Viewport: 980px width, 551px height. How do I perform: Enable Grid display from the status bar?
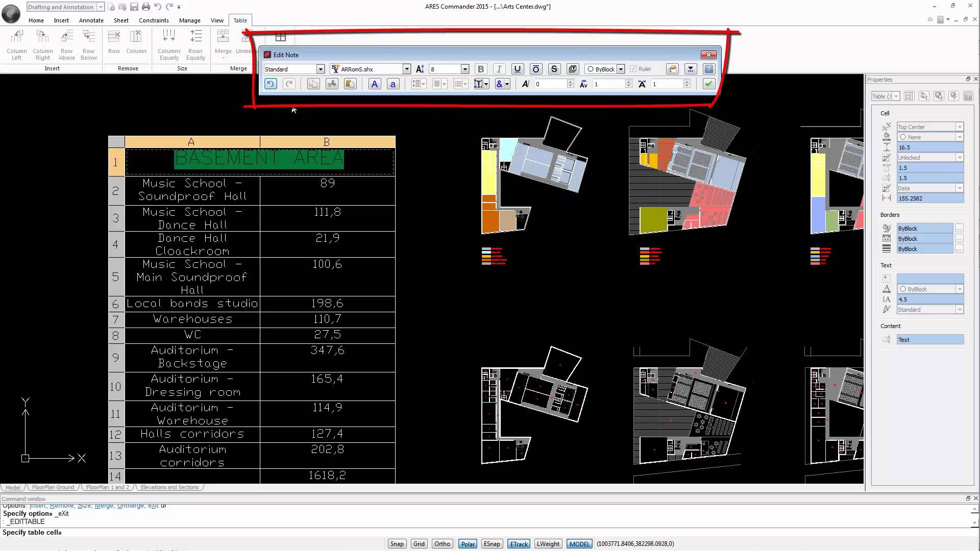coord(419,543)
